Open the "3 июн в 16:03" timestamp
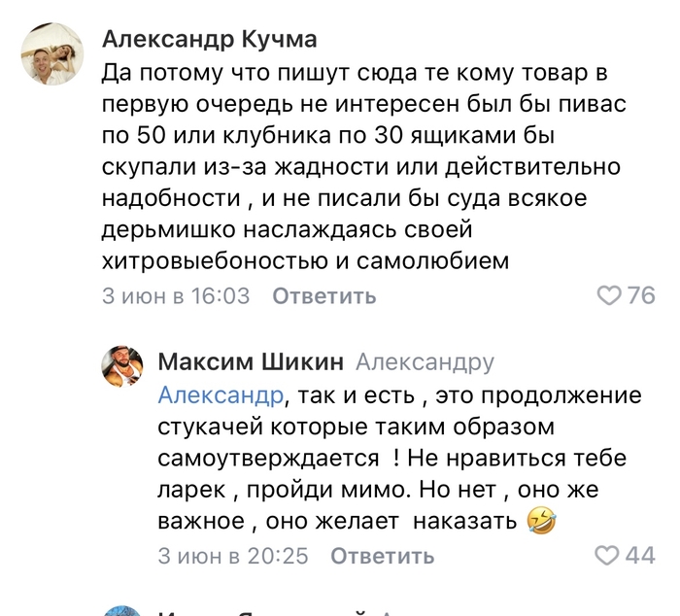The width and height of the screenshot is (680, 616). click(x=176, y=295)
